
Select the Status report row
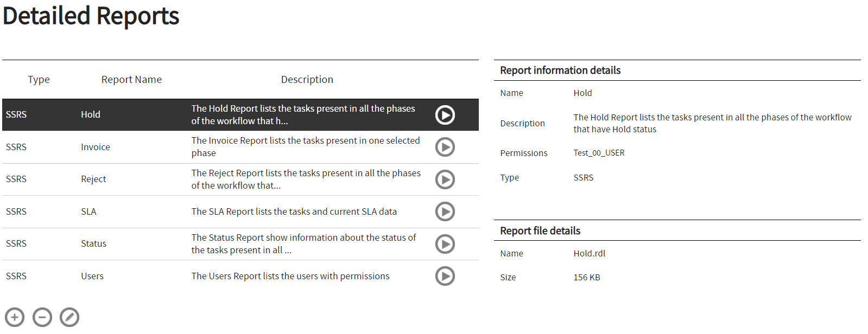click(x=93, y=244)
